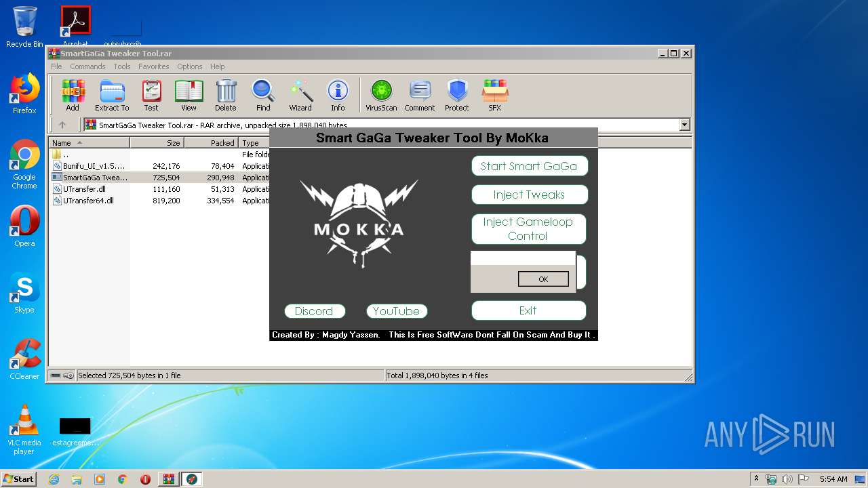Open the Favorites menu
Image resolution: width=868 pixels, height=488 pixels.
tap(154, 66)
